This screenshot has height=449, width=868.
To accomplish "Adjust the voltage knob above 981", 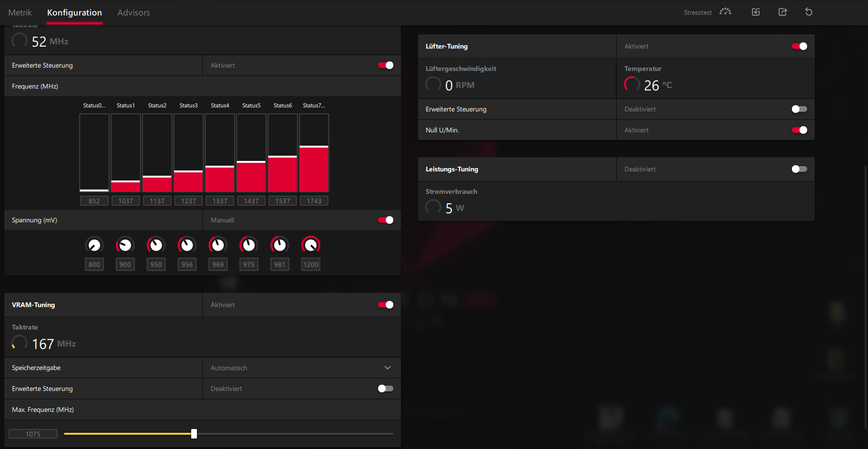I will (x=280, y=245).
